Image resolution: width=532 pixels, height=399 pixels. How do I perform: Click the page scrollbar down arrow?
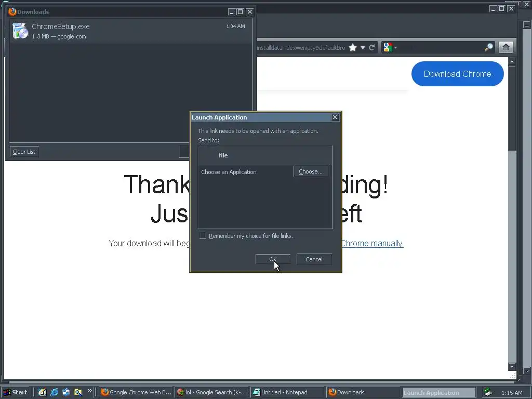click(x=512, y=367)
